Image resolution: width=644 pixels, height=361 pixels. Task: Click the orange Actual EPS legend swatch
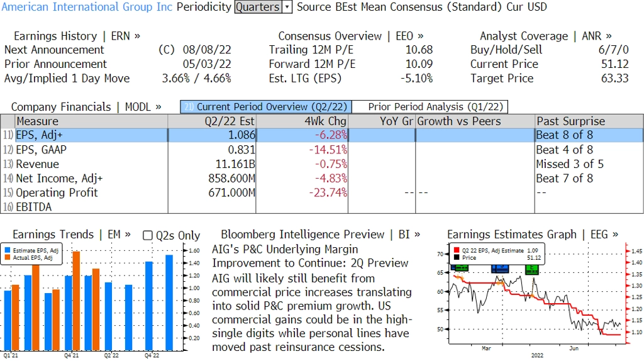click(8, 257)
